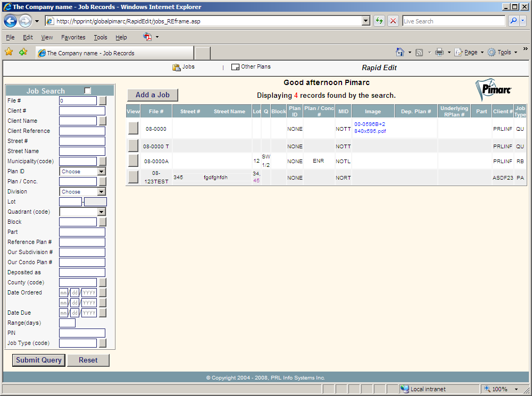Open the search provider dropdown arrow
532x396 pixels.
coord(523,21)
